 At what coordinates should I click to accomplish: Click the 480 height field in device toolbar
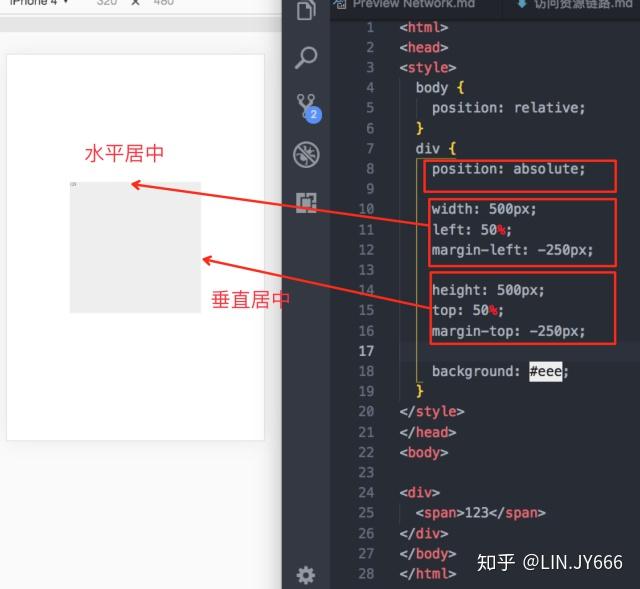point(164,3)
